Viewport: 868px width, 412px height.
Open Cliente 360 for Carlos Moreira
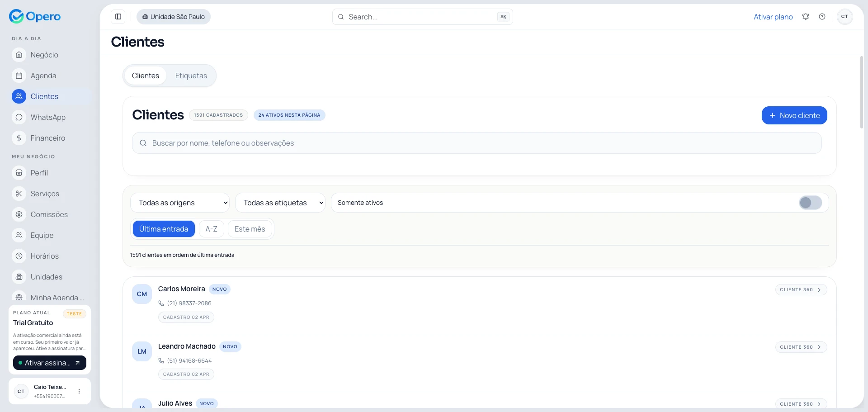(x=801, y=289)
